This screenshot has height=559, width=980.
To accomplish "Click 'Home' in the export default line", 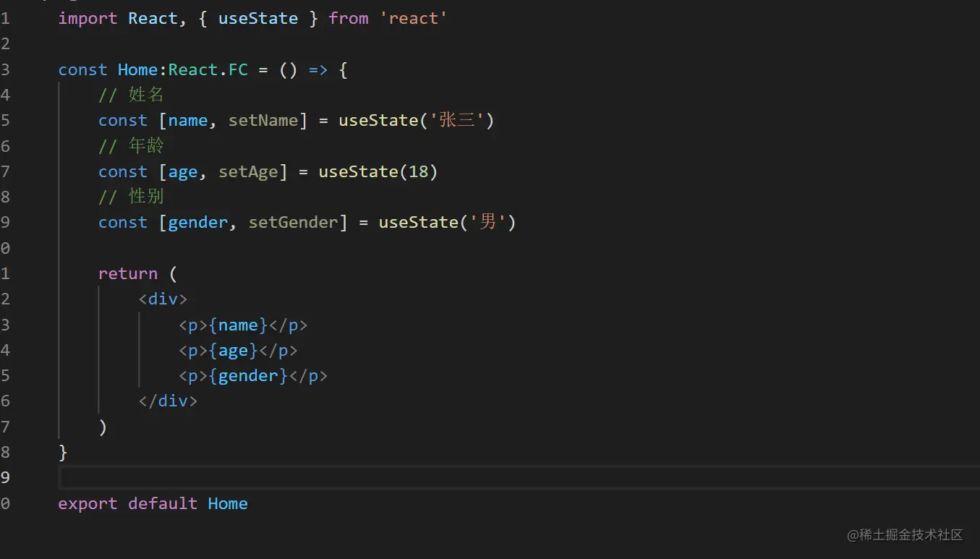I will coord(228,503).
